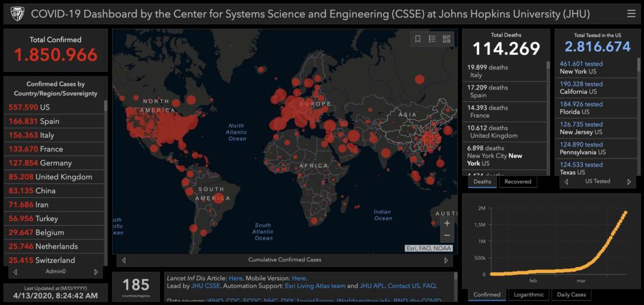Viewport: 644px width, 305px height.
Task: Click the bookmarks icon on map
Action: tap(418, 39)
